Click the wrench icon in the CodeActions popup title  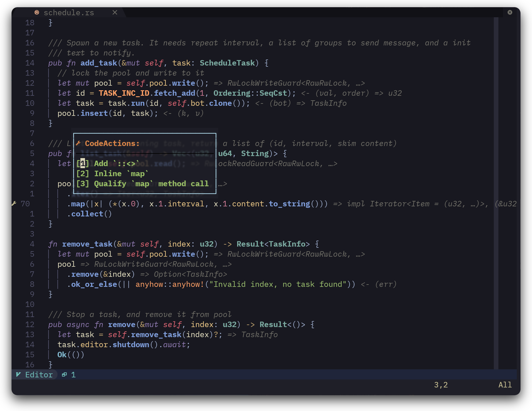tap(78, 143)
